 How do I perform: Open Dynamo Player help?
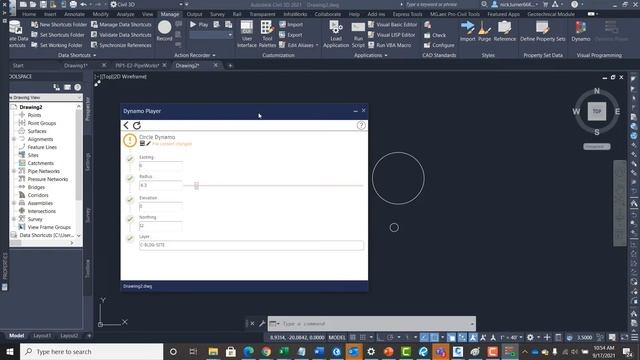tap(361, 125)
